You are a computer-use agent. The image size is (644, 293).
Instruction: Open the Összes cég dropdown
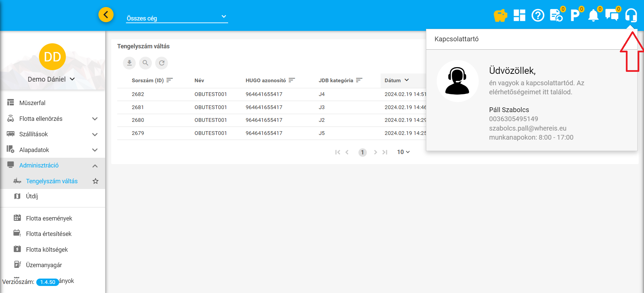pyautogui.click(x=177, y=17)
